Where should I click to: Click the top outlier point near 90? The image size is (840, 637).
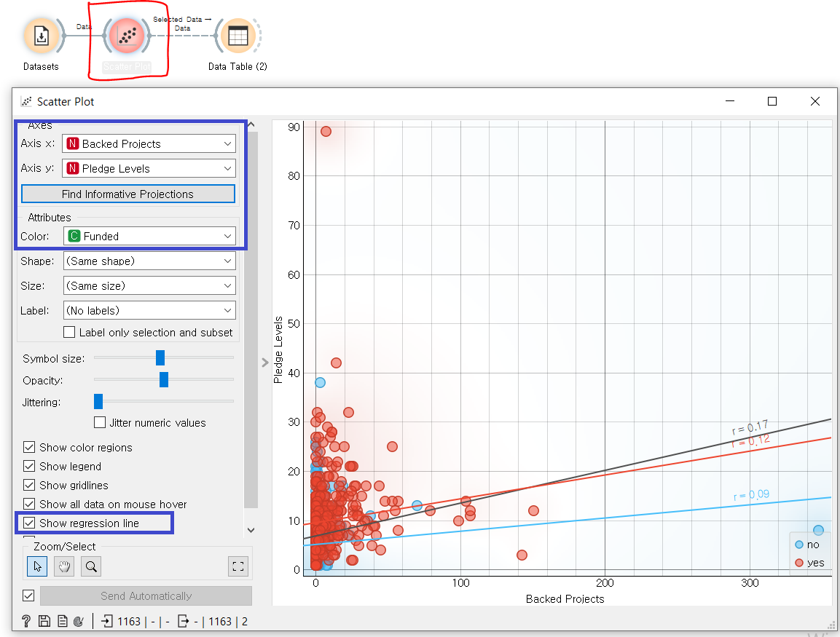click(x=326, y=131)
